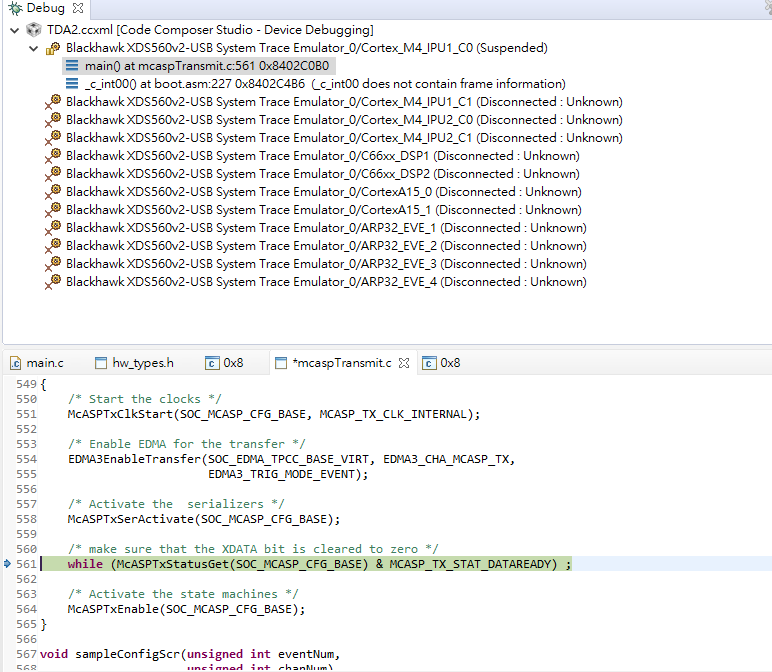Click McASPTxSerActivate call on line 558
Viewport: 772px width, 672px height.
pyautogui.click(x=204, y=519)
